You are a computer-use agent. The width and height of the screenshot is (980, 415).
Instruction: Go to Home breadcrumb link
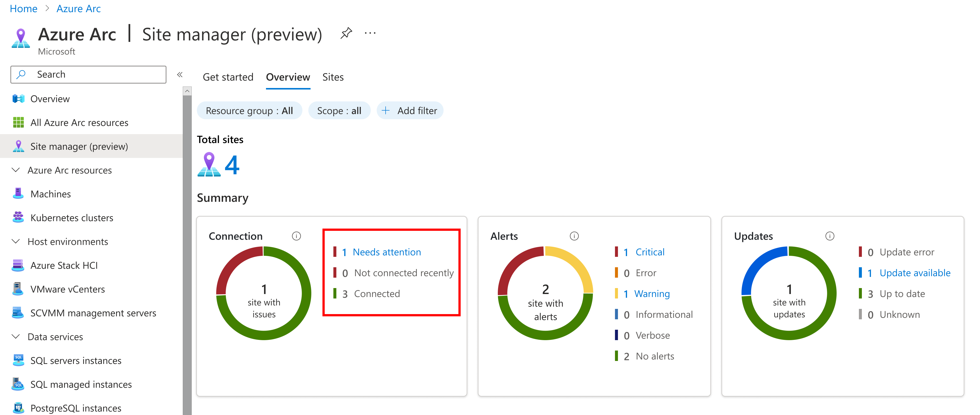coord(24,8)
